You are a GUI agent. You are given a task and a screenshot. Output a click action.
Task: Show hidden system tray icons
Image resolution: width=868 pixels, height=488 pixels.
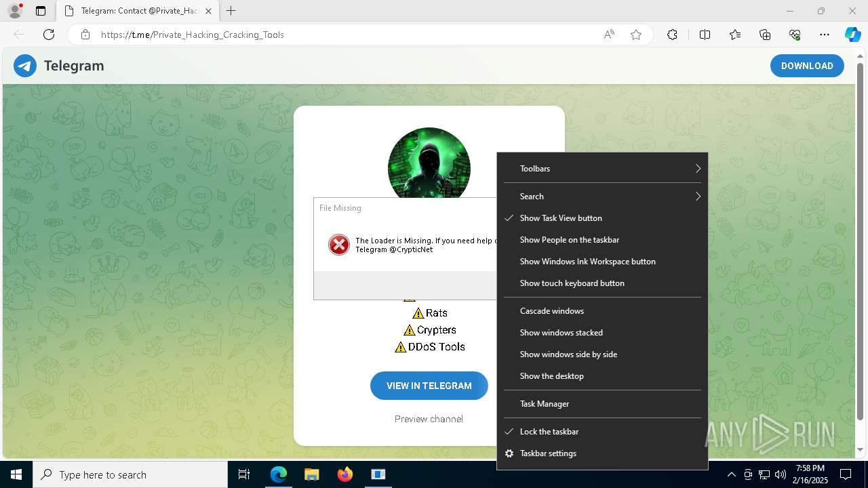731,474
